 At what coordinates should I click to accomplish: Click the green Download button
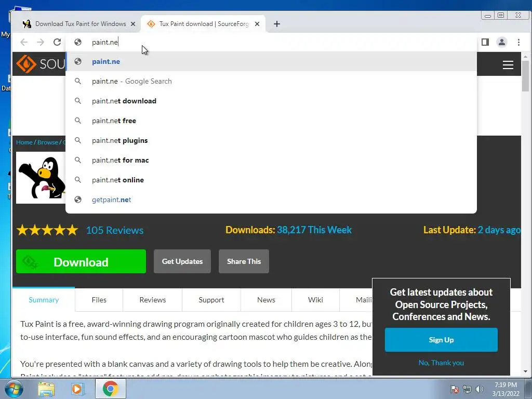click(81, 261)
